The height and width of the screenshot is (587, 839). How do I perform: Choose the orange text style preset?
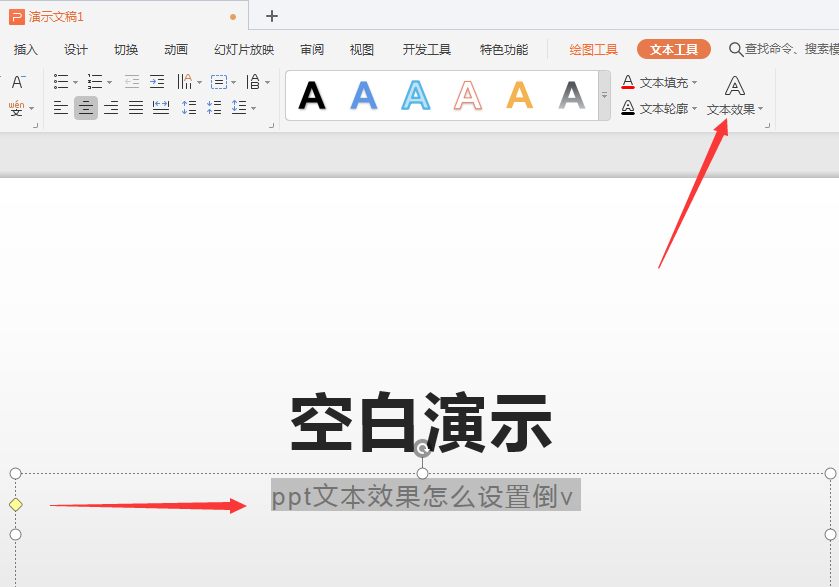519,96
